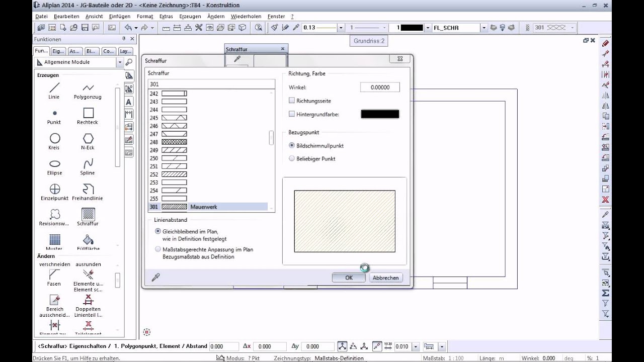Open the Ansicht menu
Screen dimensions: 644x362
pyautogui.click(x=94, y=16)
